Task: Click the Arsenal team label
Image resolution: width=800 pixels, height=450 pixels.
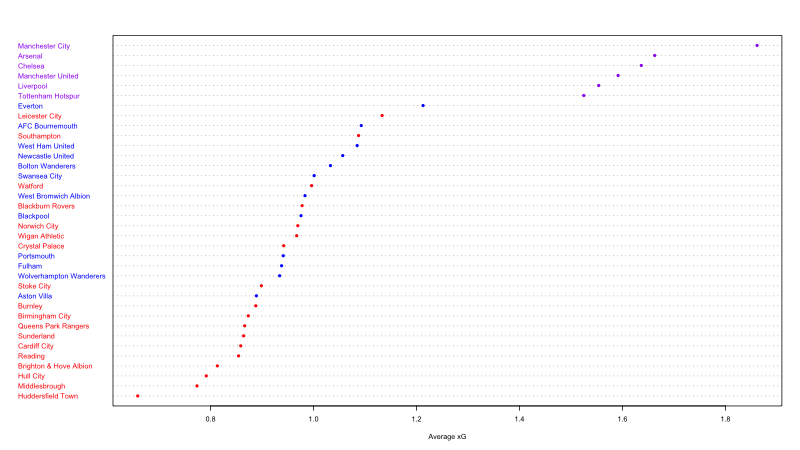Action: [x=30, y=56]
